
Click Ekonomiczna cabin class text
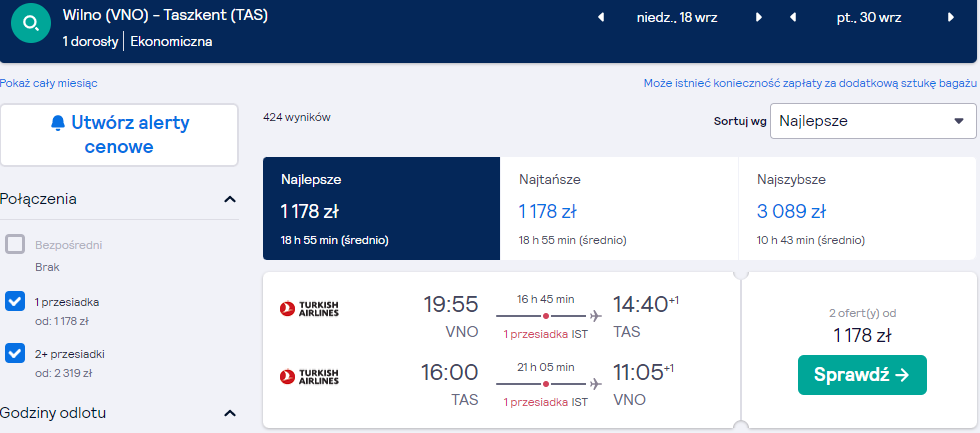click(171, 42)
